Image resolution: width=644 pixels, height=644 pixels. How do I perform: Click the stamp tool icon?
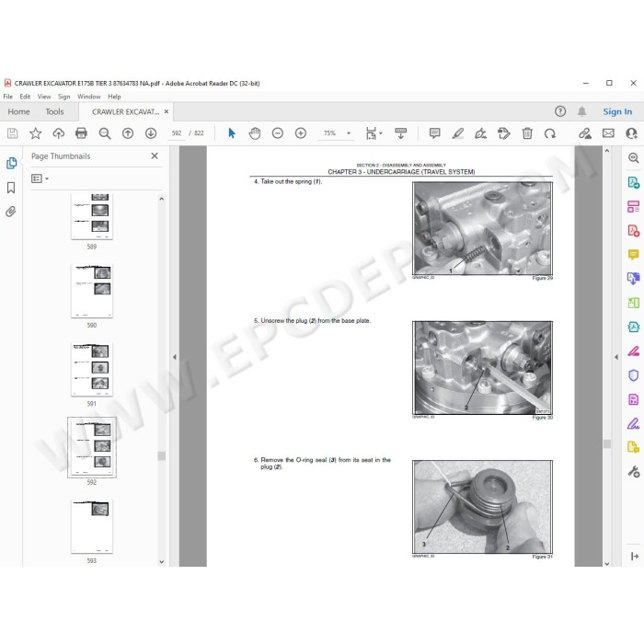503,133
